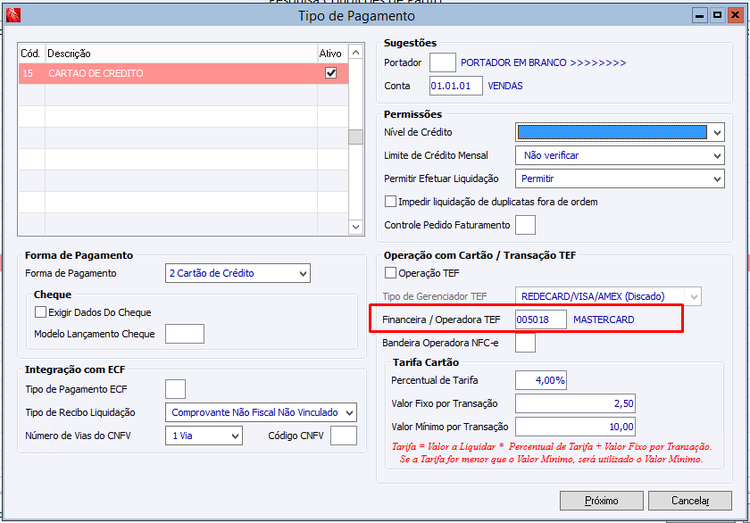
Task: Open the Permitir Efetuar Liquidação dropdown
Action: click(x=717, y=178)
